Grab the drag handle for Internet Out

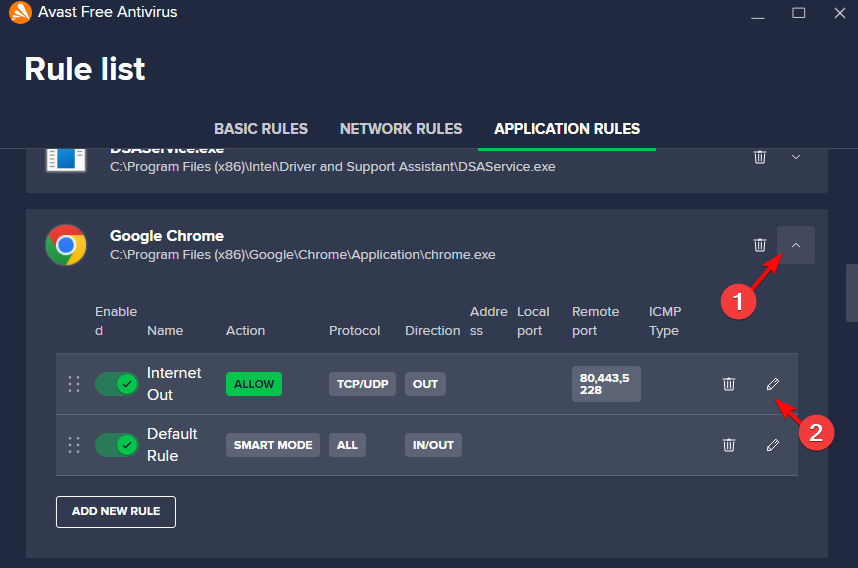tap(74, 384)
